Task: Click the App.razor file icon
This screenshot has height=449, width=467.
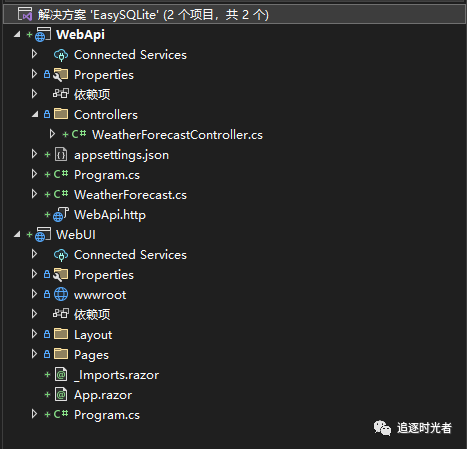Action: click(x=61, y=395)
